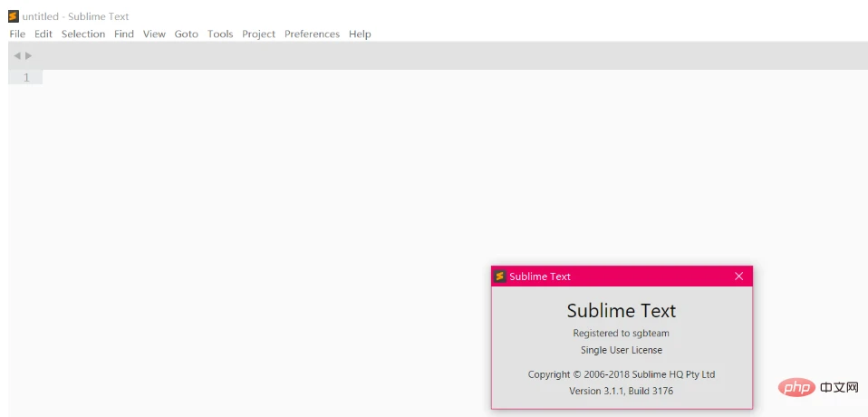This screenshot has height=417, width=868.
Task: Click the left tab navigation arrow
Action: (x=16, y=55)
